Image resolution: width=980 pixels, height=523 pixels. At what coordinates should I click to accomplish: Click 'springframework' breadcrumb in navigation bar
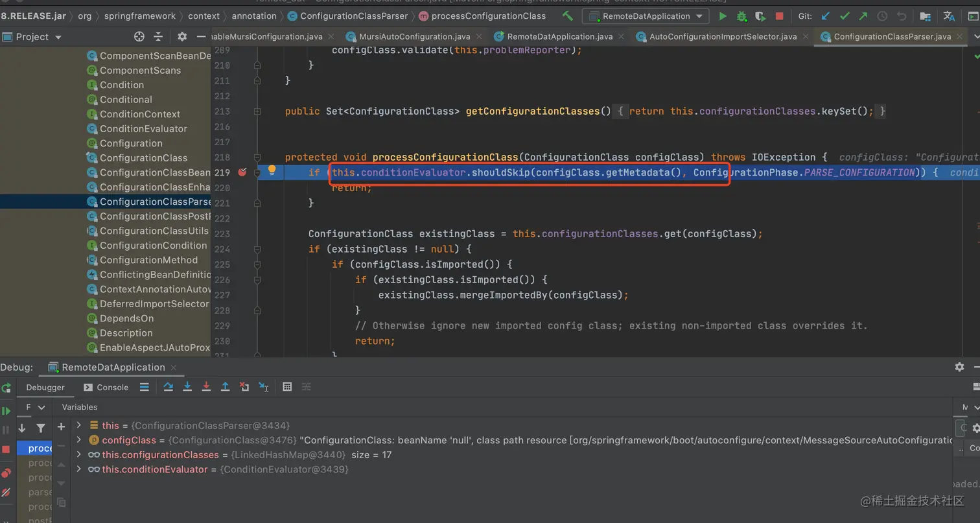[x=140, y=16]
